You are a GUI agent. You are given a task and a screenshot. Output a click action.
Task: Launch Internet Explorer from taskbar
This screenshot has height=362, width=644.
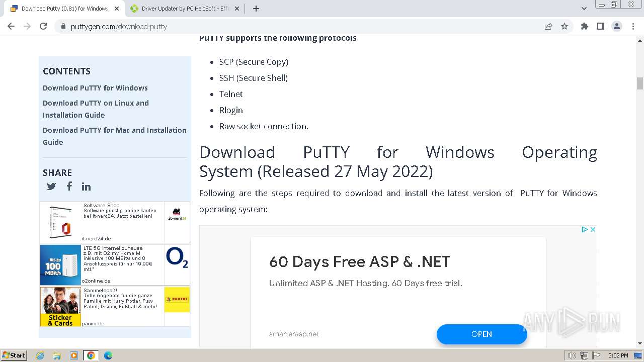click(x=40, y=355)
